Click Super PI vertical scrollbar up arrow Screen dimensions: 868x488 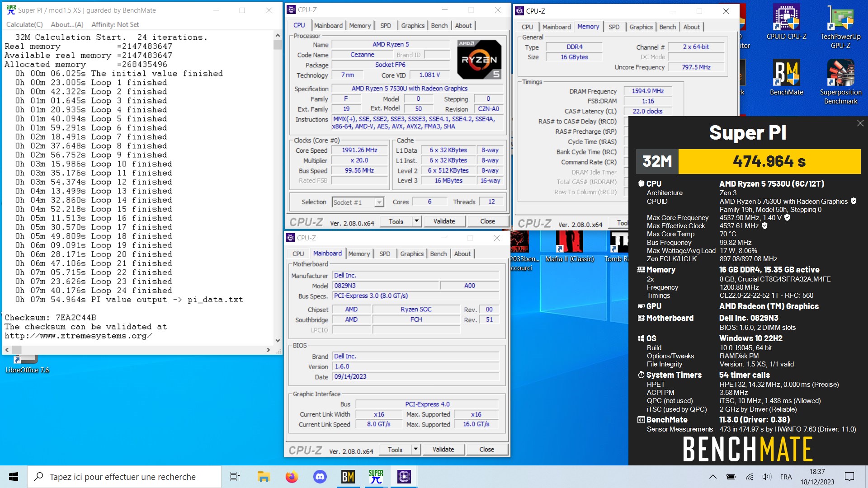point(278,35)
